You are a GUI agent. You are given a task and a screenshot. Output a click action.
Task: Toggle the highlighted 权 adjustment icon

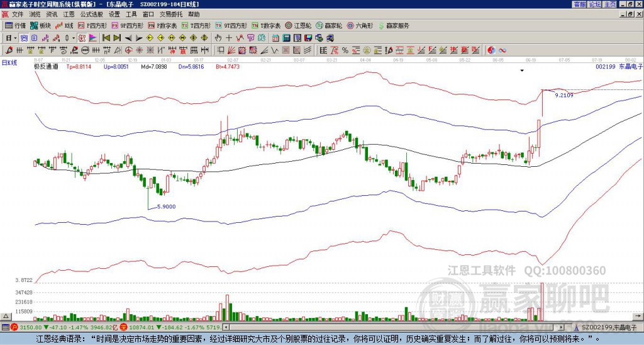pyautogui.click(x=81, y=38)
